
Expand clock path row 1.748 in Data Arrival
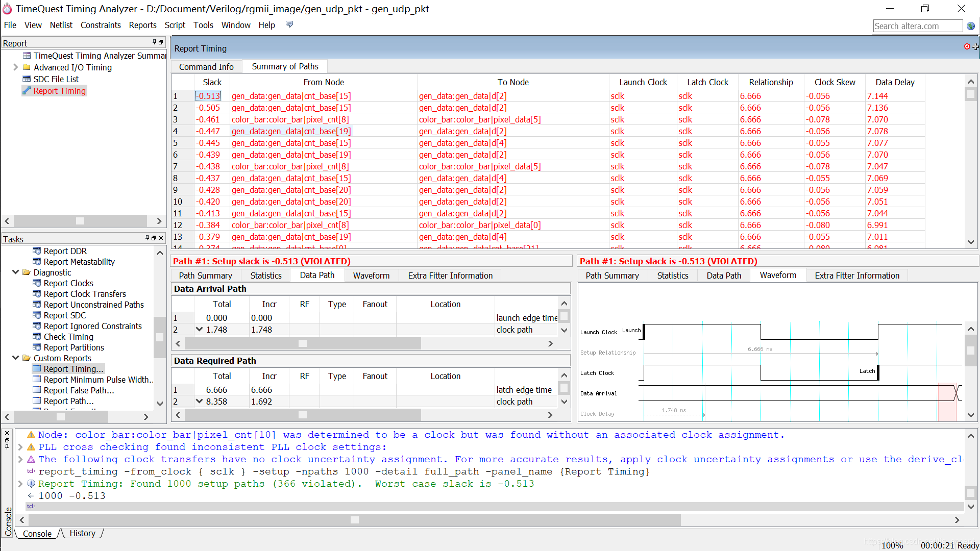click(200, 330)
